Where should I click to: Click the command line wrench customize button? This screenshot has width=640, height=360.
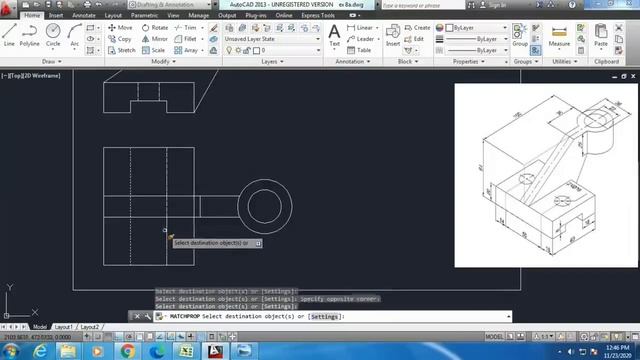click(x=147, y=316)
